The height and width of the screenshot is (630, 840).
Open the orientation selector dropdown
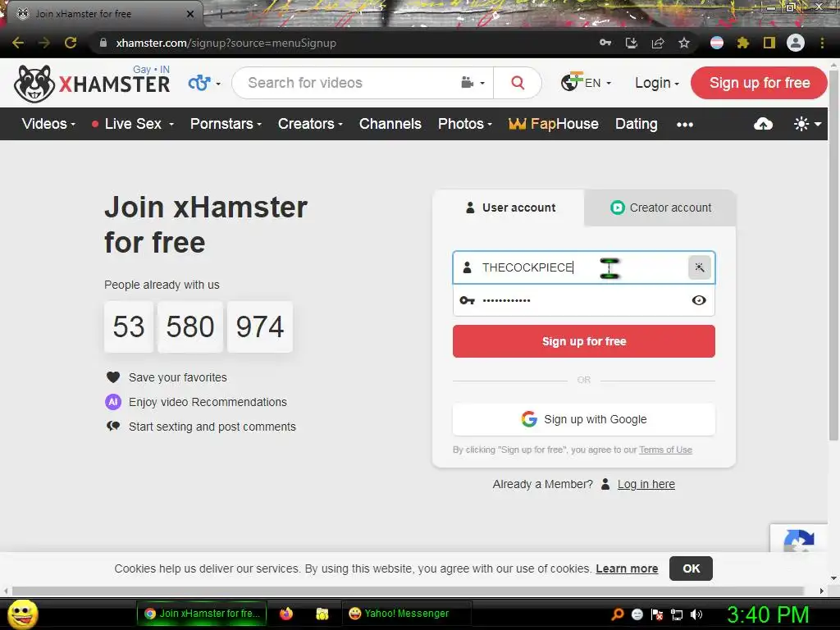tap(204, 83)
